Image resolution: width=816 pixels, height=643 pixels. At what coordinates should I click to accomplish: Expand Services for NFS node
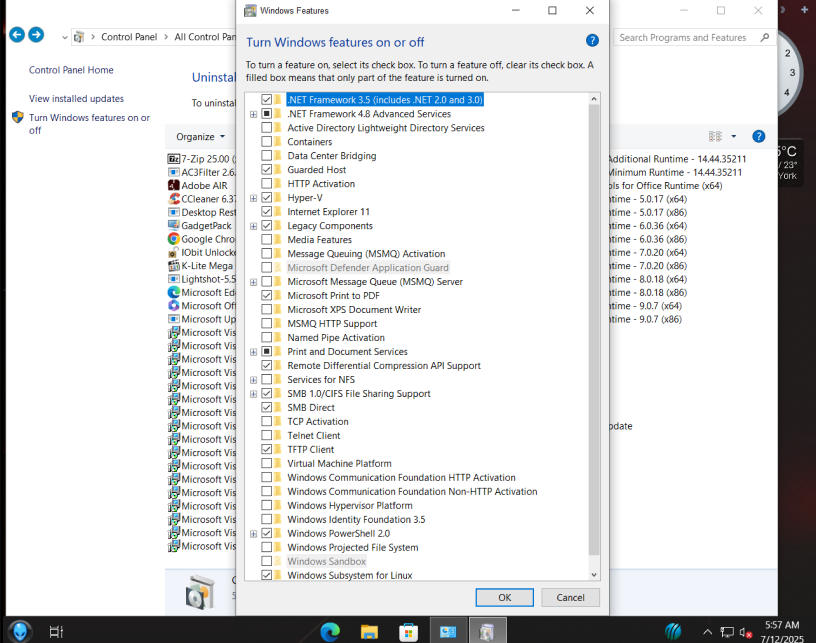[253, 380]
